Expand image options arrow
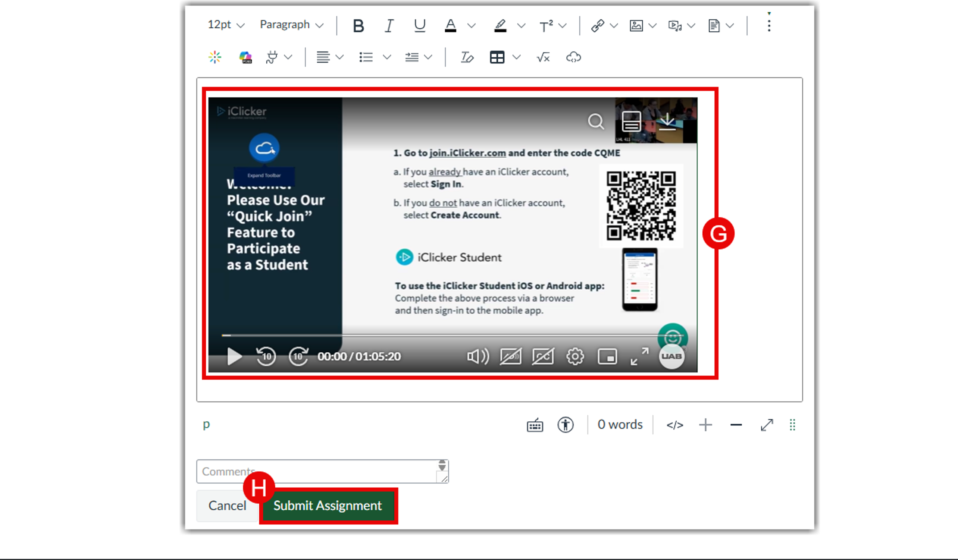This screenshot has width=958, height=560. [x=652, y=26]
